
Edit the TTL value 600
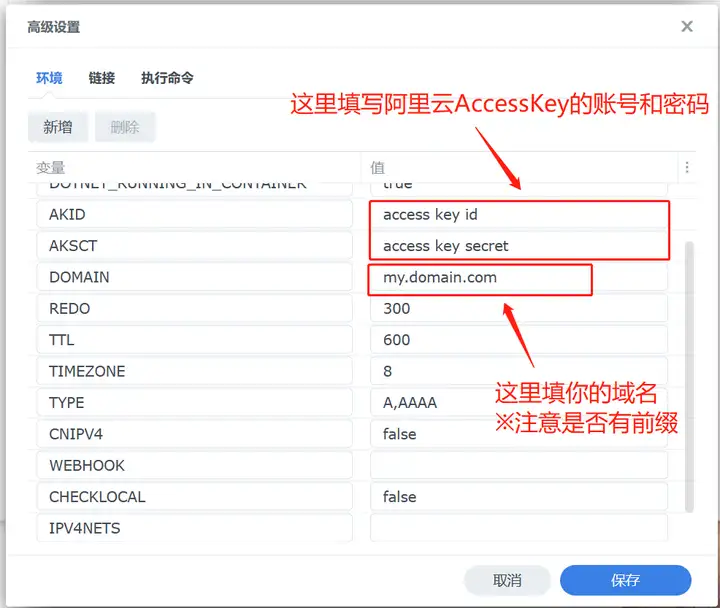518,340
